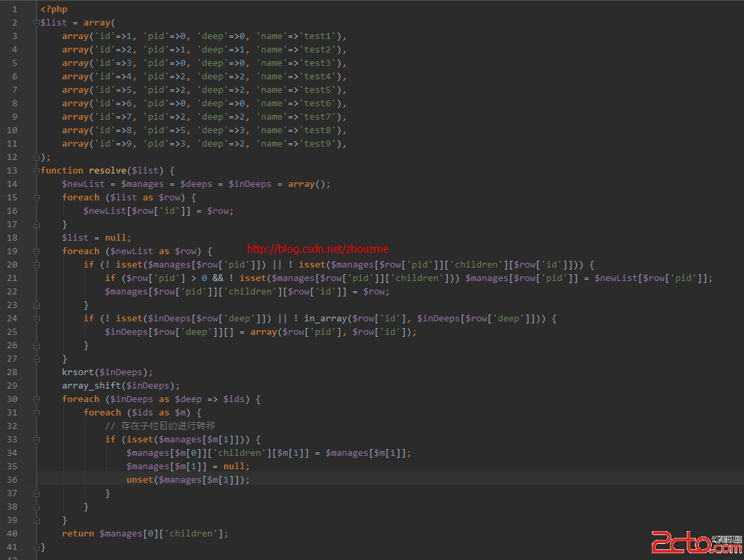Click the return $manages statement
This screenshot has width=744, height=560.
(145, 534)
